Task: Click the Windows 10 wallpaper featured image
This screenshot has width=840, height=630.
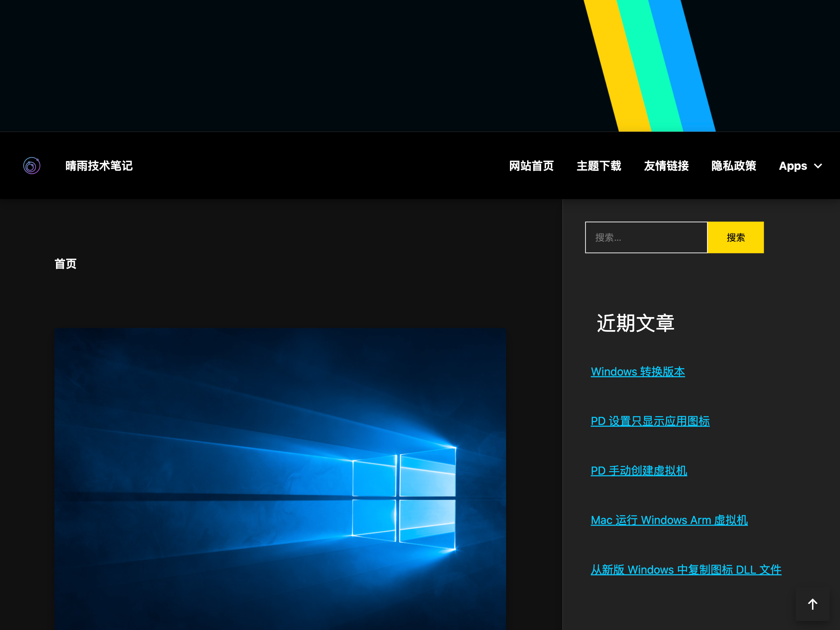Action: (x=280, y=478)
